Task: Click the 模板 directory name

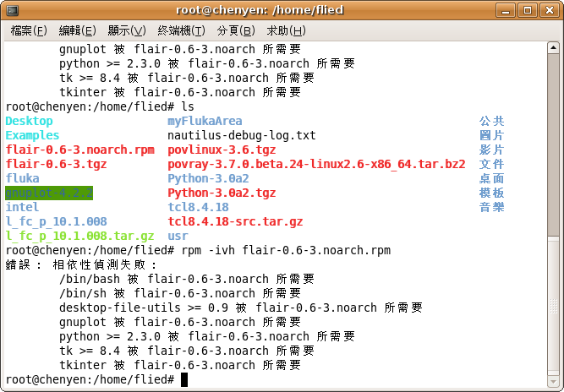Action: (491, 193)
